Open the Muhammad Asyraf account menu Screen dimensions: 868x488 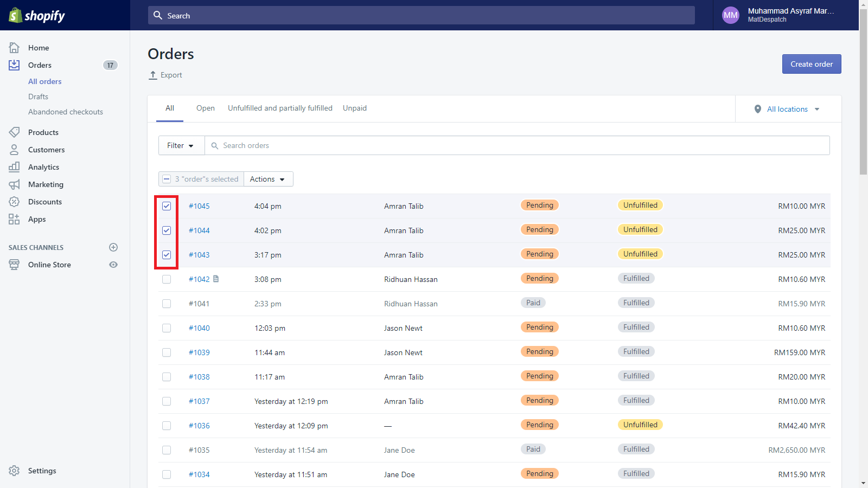point(786,15)
